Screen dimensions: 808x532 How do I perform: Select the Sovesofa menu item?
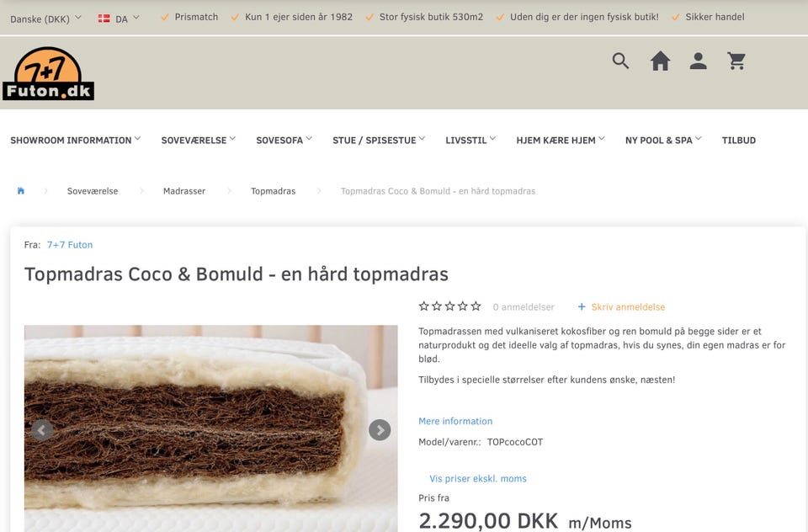(x=284, y=141)
